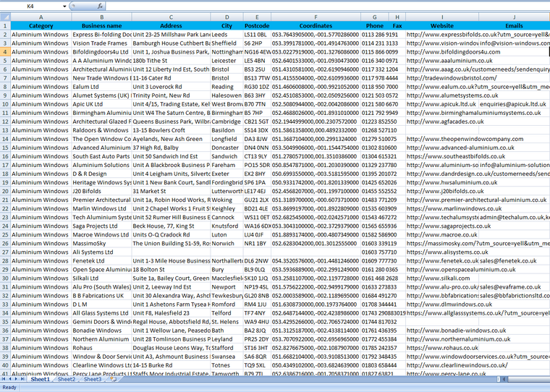Click the Emails header cell
This screenshot has height=392, width=550.
[515, 25]
